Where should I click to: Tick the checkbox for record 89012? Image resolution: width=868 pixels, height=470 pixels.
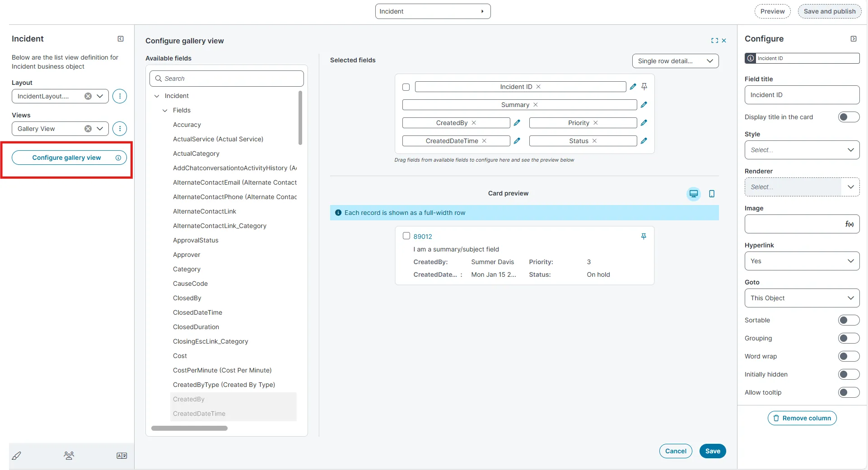click(x=406, y=236)
